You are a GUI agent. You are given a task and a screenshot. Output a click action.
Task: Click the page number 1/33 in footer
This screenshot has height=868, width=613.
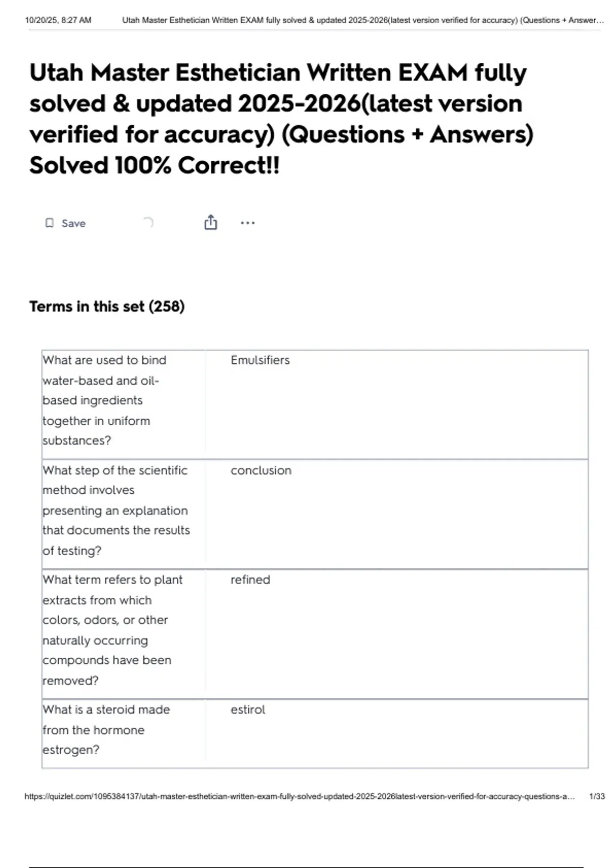click(597, 797)
